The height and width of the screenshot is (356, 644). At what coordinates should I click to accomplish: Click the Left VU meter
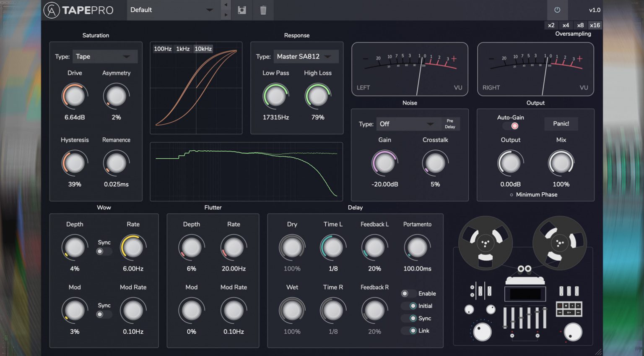tap(410, 69)
